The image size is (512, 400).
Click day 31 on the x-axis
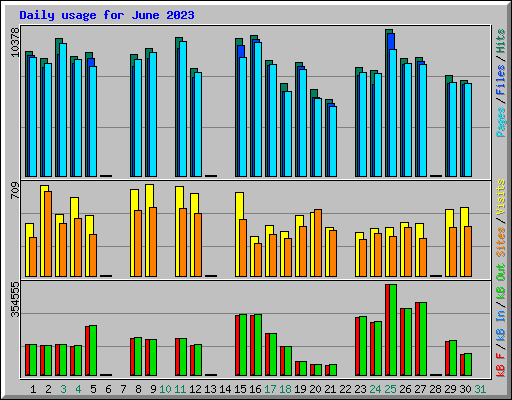480,389
